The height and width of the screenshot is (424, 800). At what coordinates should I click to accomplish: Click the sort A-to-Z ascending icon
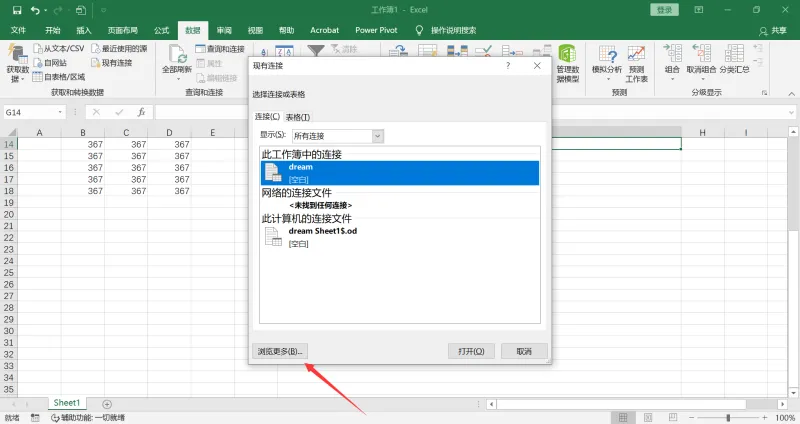point(264,51)
